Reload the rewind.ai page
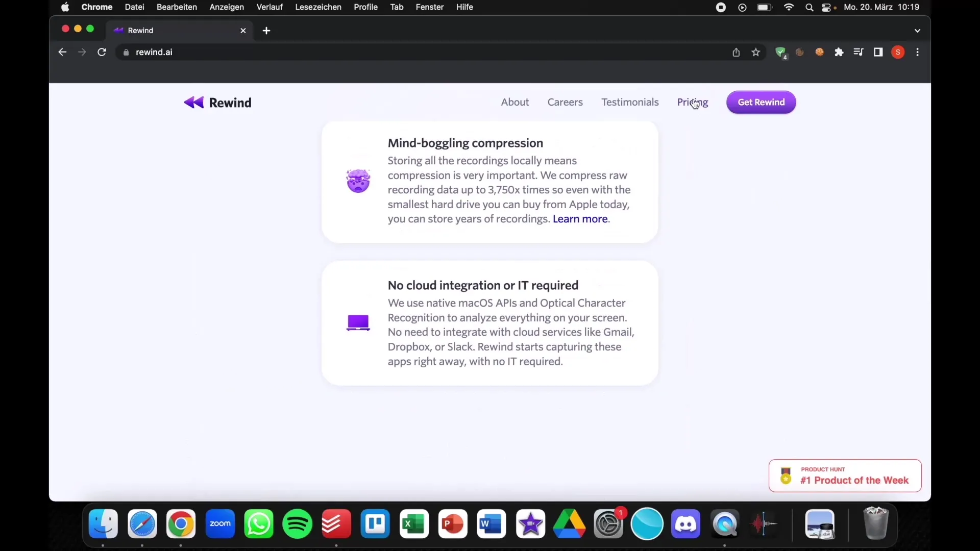 102,52
